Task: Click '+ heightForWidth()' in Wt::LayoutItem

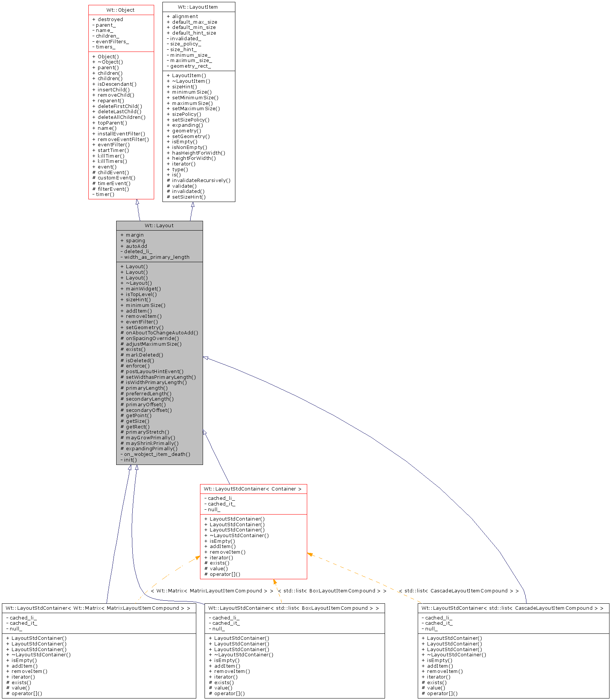Action: point(191,158)
